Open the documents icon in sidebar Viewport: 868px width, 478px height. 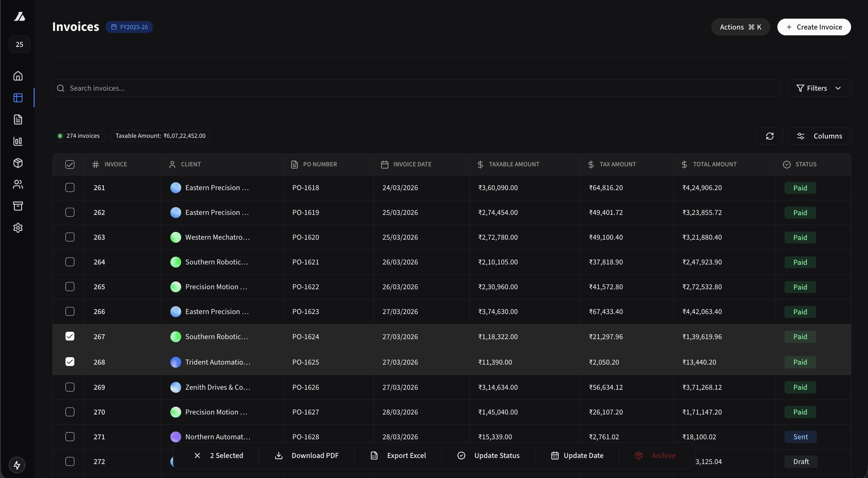[18, 119]
